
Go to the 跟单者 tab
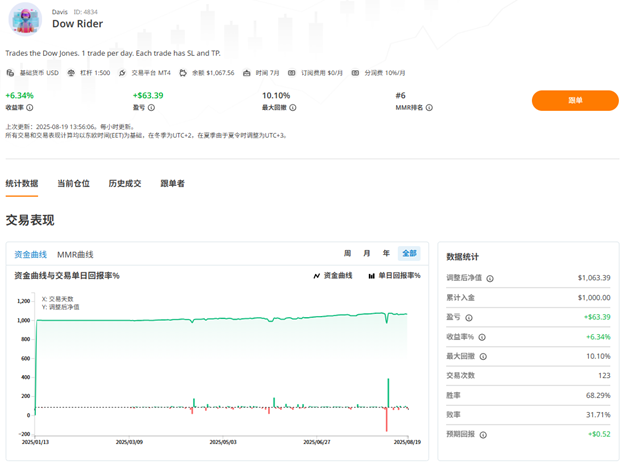172,183
